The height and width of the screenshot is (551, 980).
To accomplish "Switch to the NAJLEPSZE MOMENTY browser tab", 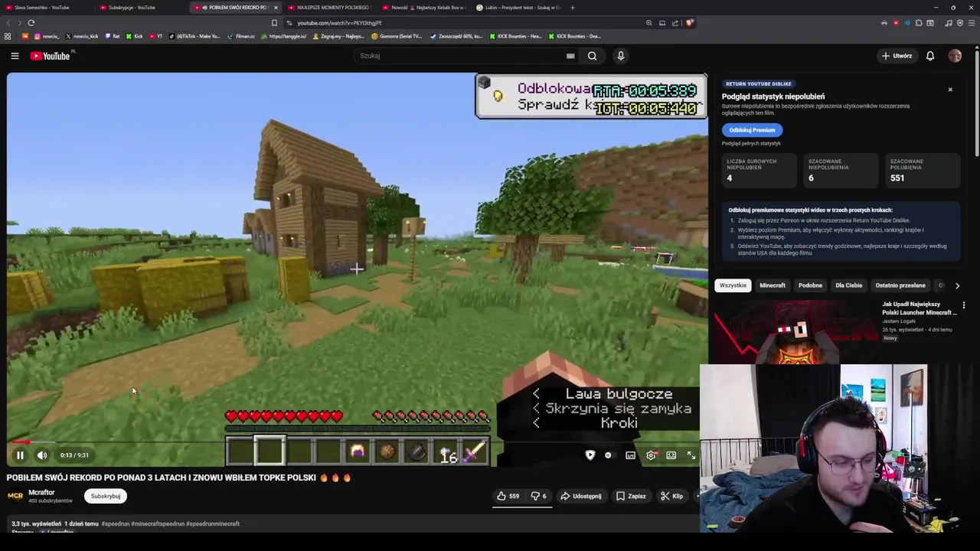I will (329, 8).
